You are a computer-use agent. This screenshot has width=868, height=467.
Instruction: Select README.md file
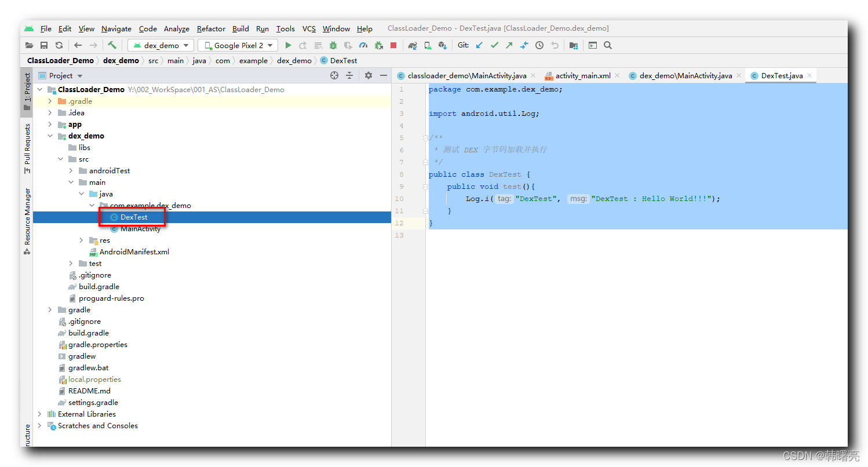pos(89,391)
